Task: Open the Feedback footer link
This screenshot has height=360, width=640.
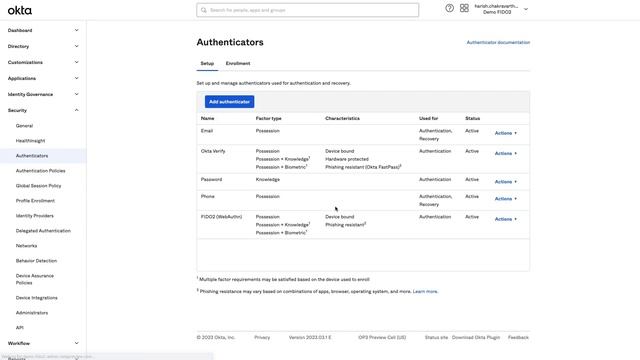Action: 518,338
